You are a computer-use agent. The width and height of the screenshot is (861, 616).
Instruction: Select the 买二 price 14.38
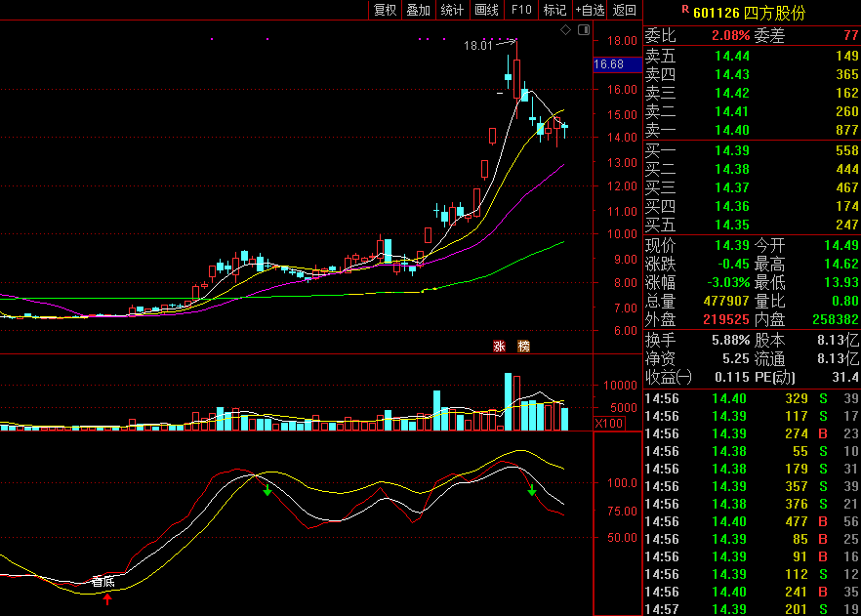click(732, 170)
